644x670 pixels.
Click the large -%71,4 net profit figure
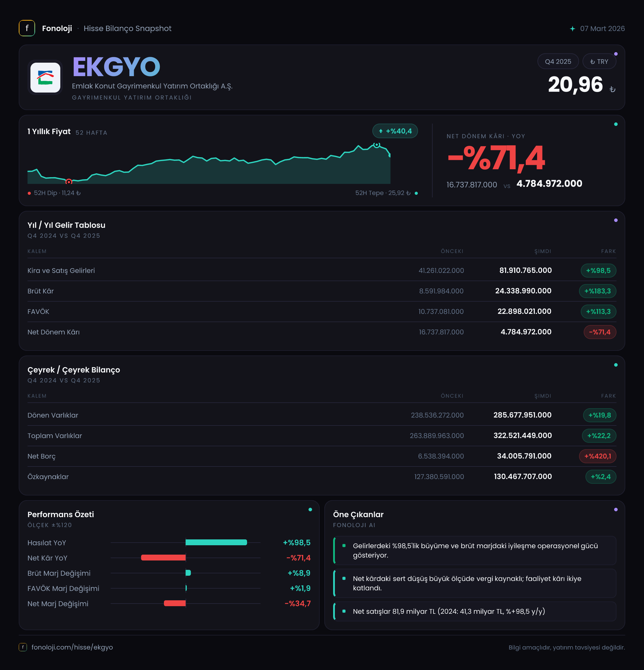(x=496, y=158)
